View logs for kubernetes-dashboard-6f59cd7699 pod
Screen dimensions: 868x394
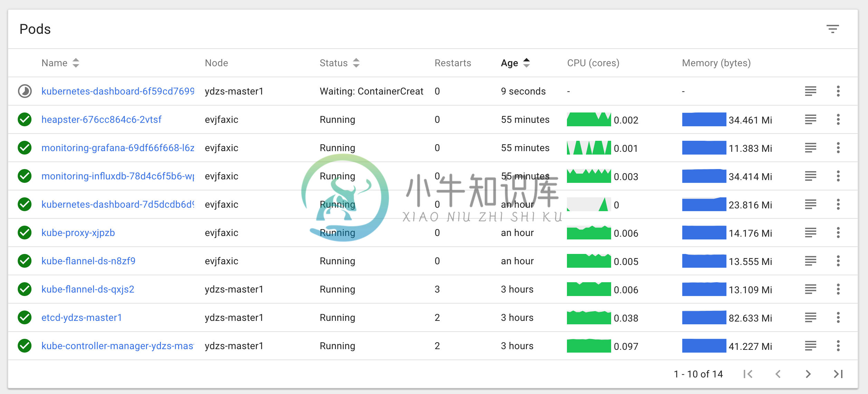[810, 91]
